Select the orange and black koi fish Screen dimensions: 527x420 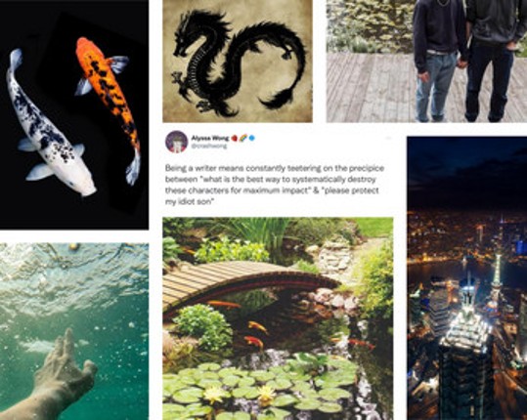(110, 107)
